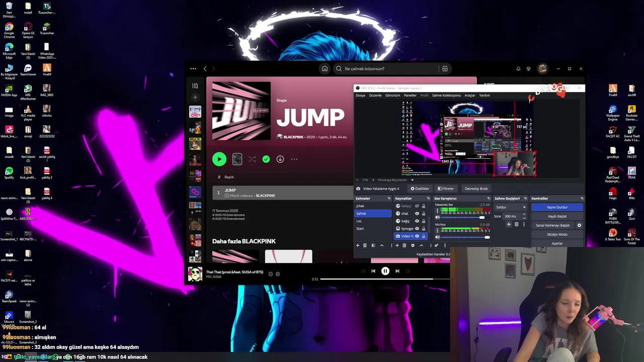
Task: Hide the bynogar image source via its eye icon
Action: click(417, 229)
